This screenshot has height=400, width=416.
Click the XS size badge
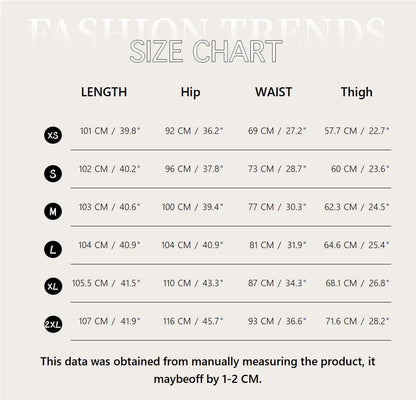coord(53,135)
